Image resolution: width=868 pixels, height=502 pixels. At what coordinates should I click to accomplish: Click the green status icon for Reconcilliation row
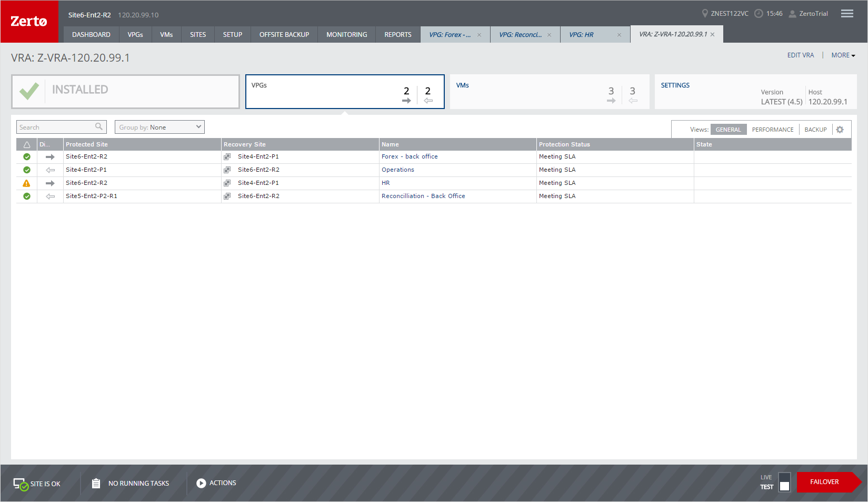coord(27,196)
